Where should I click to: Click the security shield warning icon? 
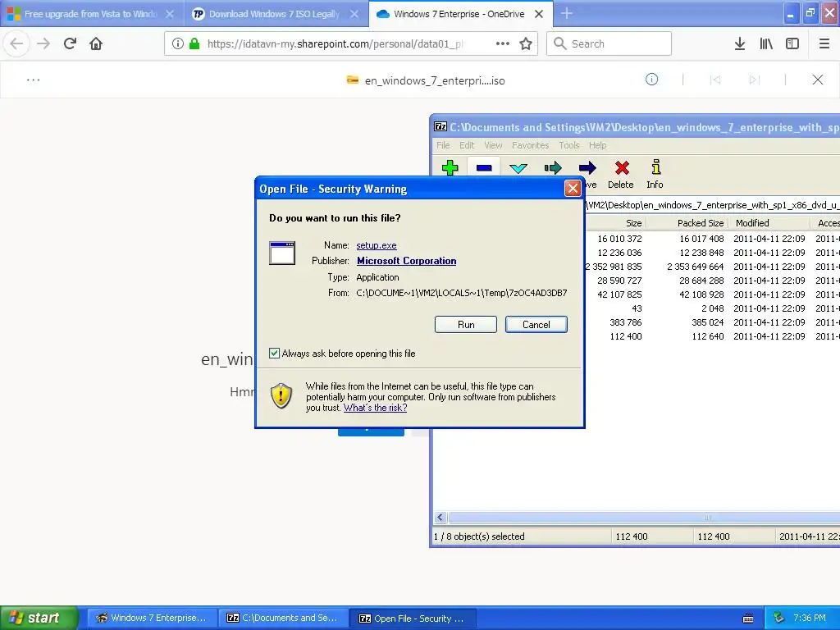pyautogui.click(x=281, y=395)
